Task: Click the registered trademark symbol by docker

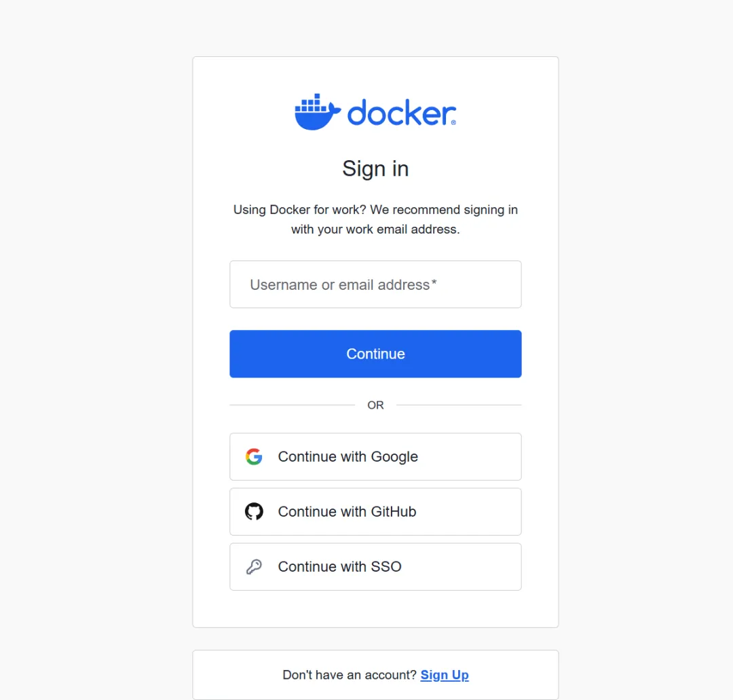Action: coord(453,123)
